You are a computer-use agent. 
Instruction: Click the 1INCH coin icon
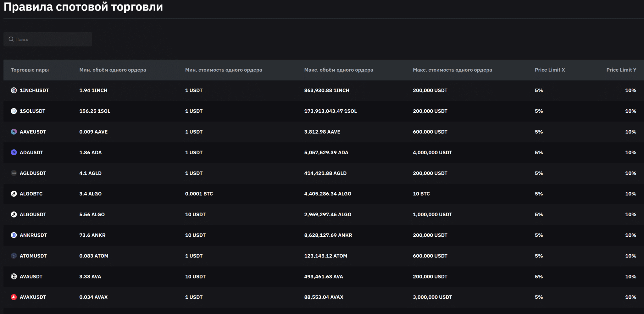[x=14, y=91]
